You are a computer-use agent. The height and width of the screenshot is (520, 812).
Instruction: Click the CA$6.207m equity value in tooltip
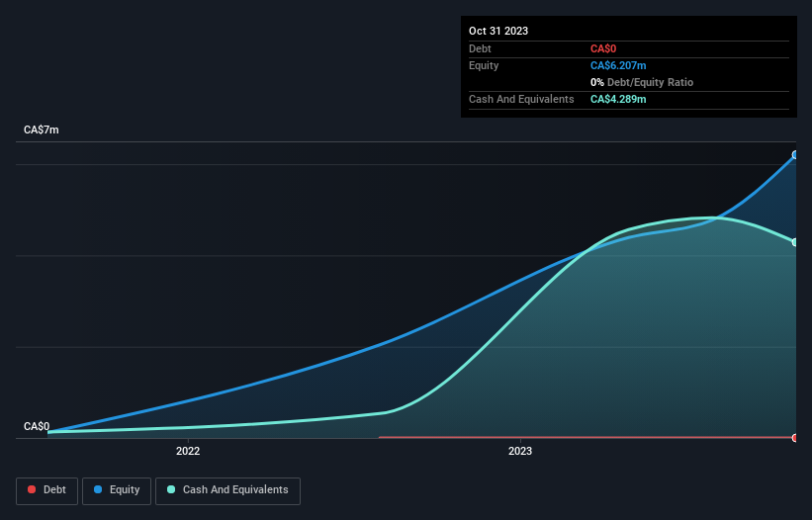[x=618, y=65]
